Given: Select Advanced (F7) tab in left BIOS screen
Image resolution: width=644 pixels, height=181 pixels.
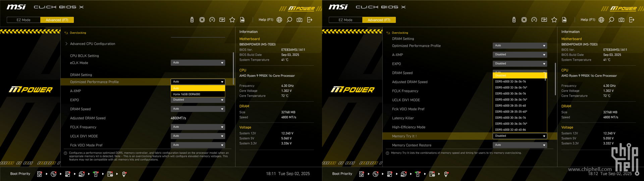Looking at the screenshot, I should pos(57,20).
